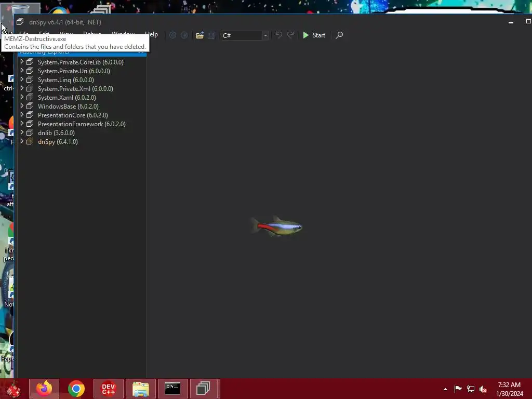Click the Navigate Forward toolbar icon
This screenshot has height=399, width=532.
coord(184,35)
